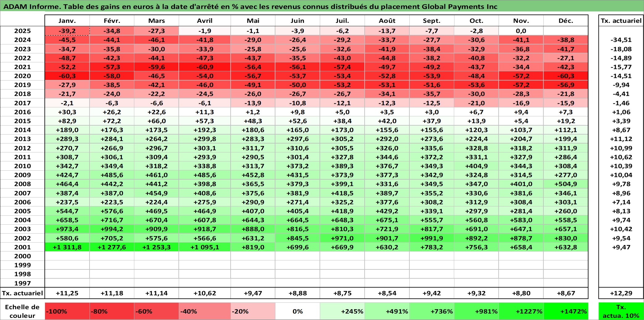Click the cell showing +994,2

(112, 229)
